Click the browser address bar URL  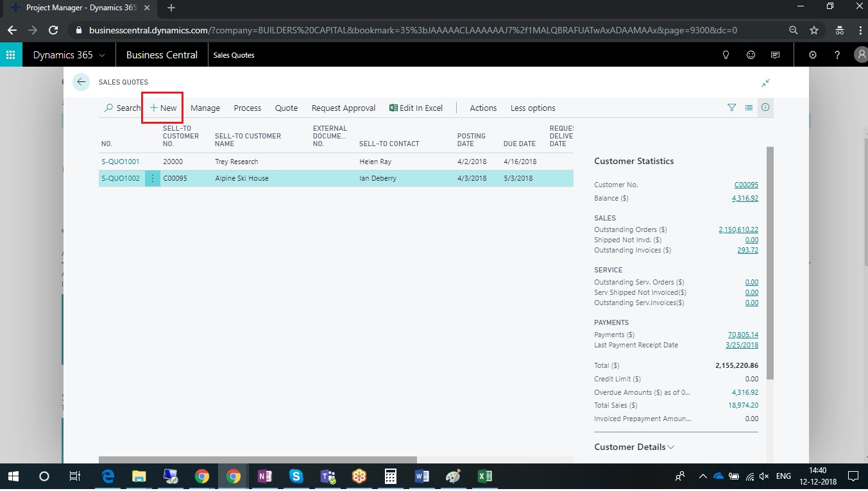413,30
